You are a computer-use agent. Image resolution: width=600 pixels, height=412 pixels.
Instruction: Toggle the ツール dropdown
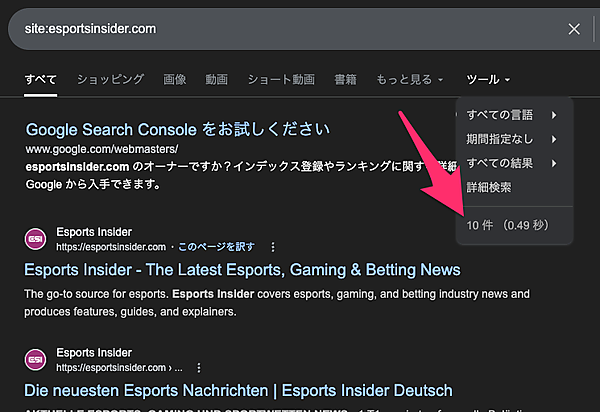click(x=488, y=80)
